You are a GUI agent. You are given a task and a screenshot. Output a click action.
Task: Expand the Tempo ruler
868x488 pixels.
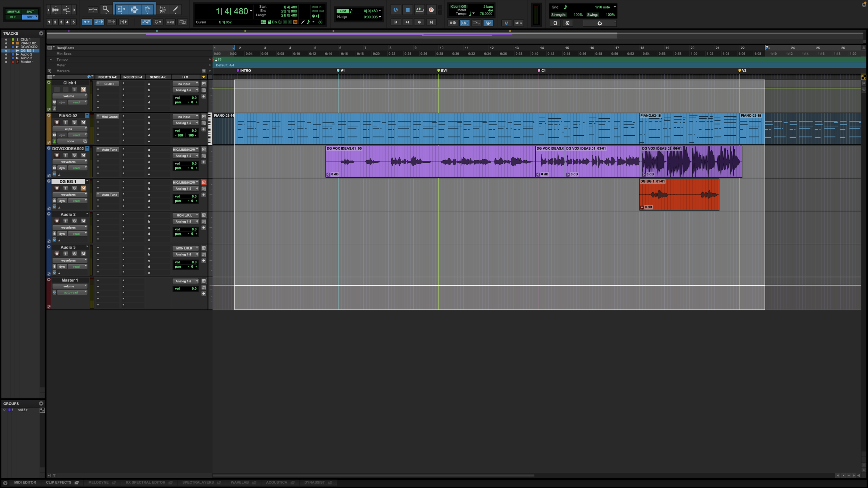[51, 59]
